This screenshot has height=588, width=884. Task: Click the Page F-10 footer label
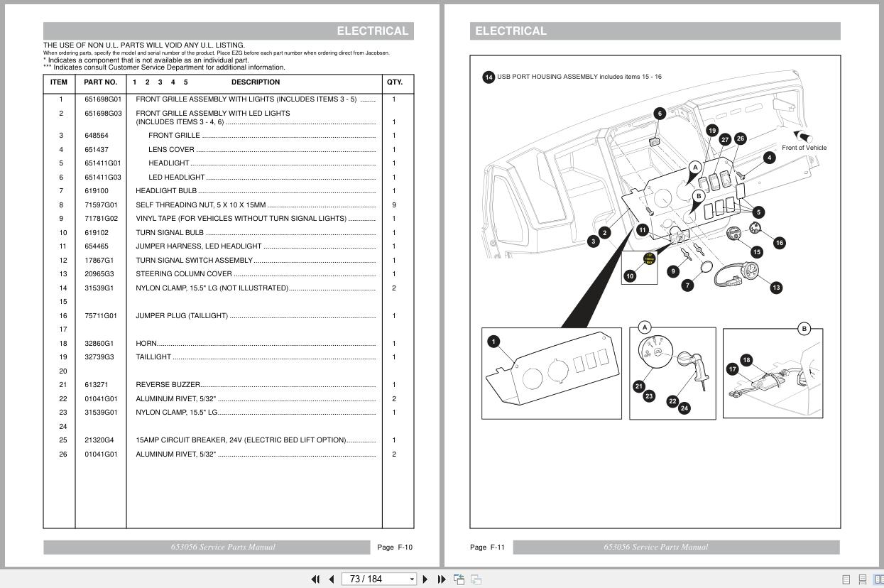pos(395,548)
